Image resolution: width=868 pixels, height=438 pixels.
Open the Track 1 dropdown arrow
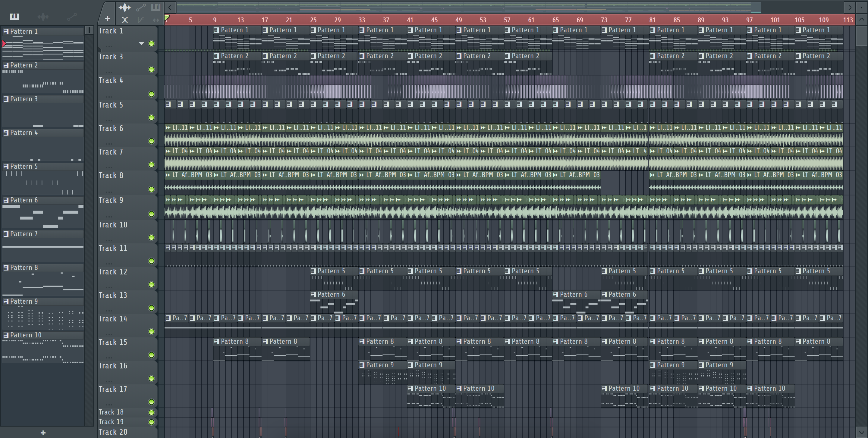(142, 43)
